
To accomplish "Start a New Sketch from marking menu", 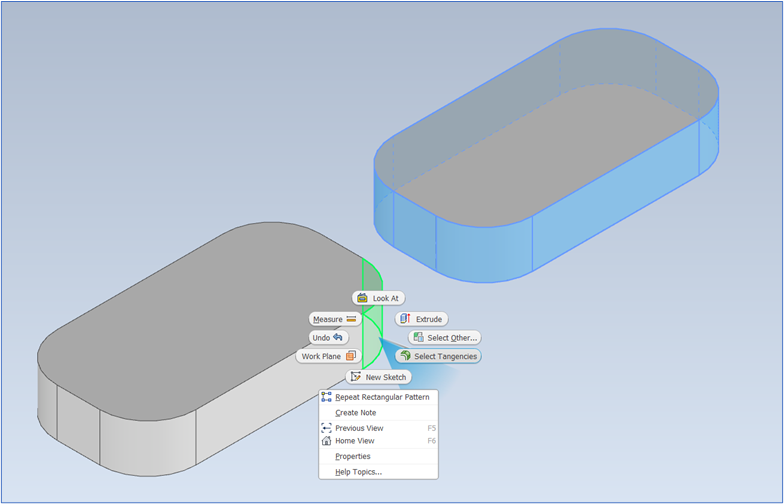I will tap(378, 377).
